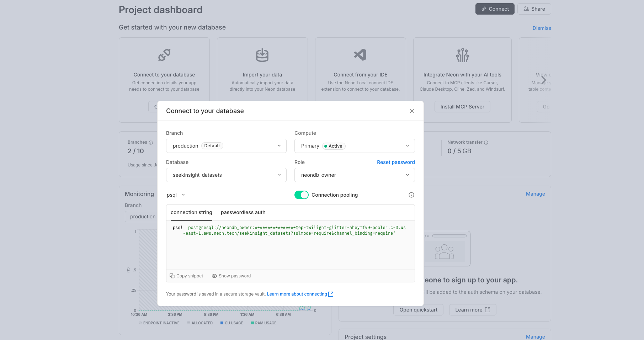Click the Reset password link

coord(396,162)
